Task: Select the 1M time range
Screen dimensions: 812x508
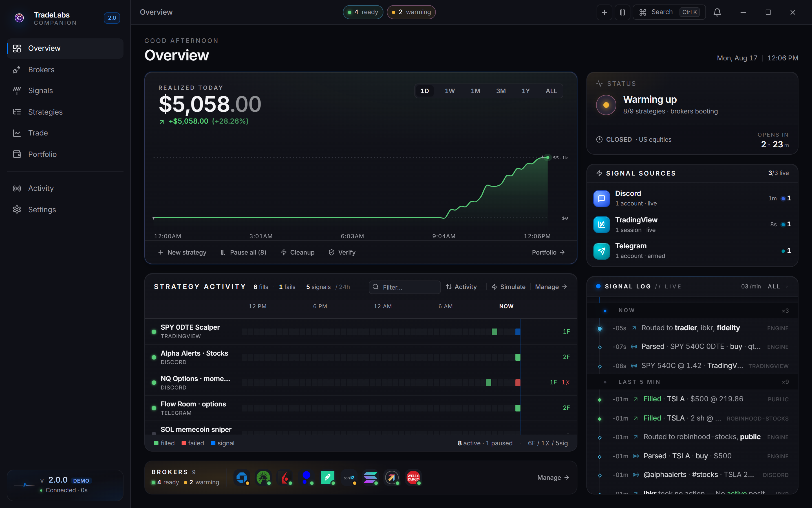Action: click(475, 91)
